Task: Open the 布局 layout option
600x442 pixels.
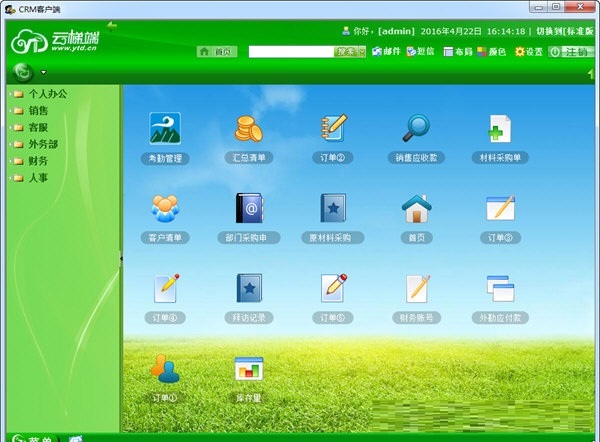Action: click(458, 51)
